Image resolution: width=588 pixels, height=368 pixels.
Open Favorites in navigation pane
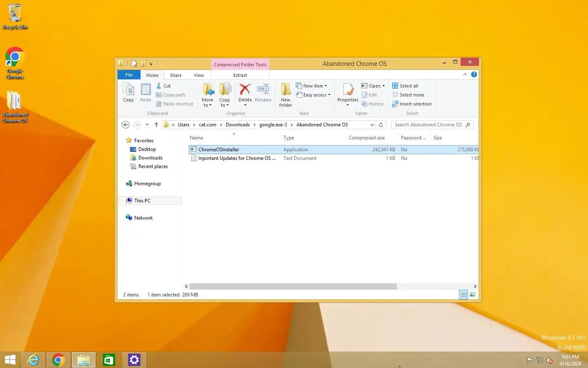click(144, 141)
